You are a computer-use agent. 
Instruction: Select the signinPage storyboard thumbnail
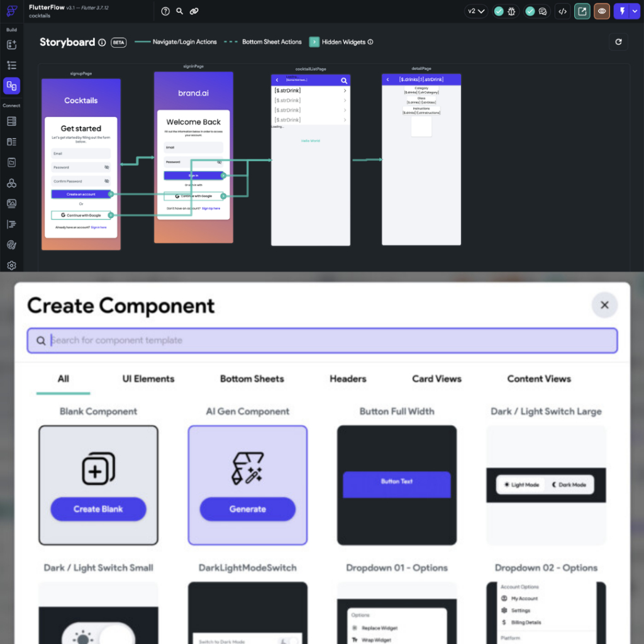[x=194, y=157]
